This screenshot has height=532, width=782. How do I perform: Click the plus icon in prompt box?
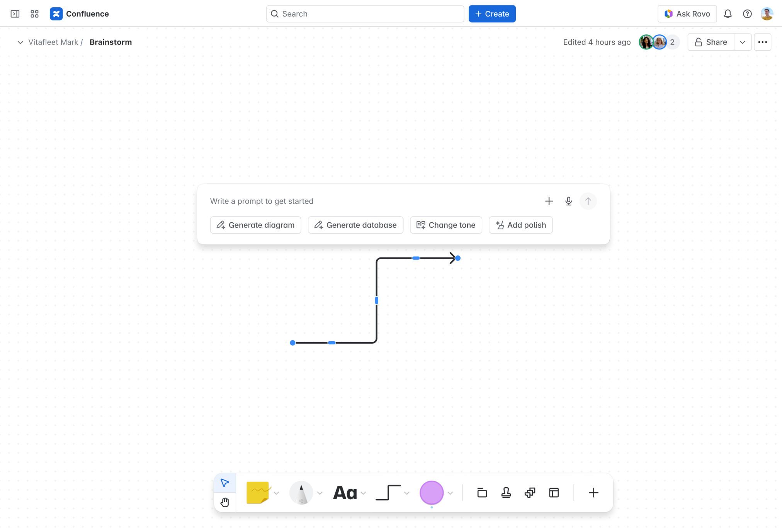pos(549,201)
